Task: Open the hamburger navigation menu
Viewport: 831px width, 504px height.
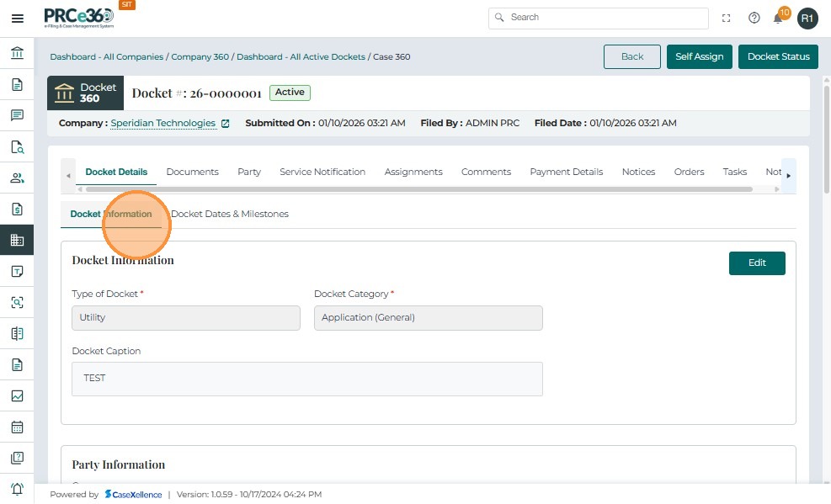Action: coord(18,19)
